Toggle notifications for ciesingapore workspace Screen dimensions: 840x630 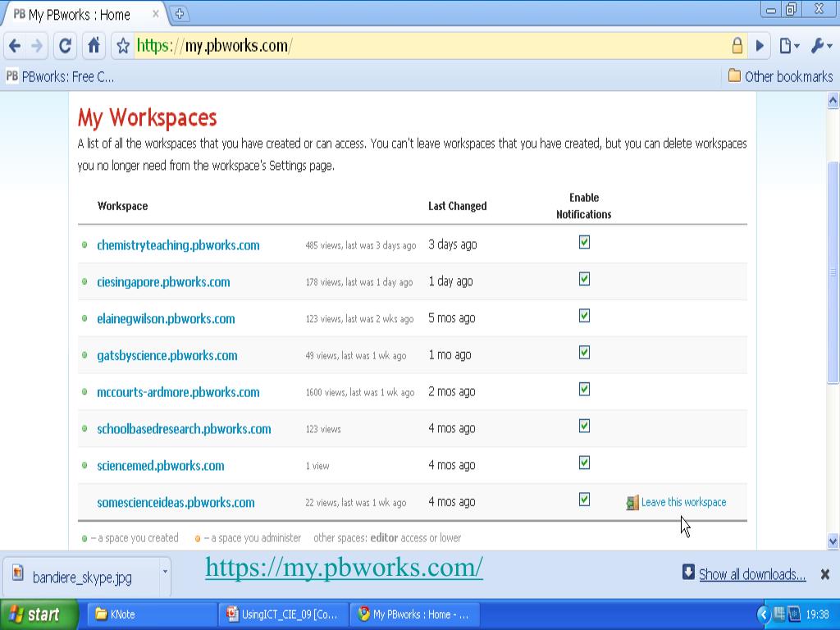coord(584,279)
